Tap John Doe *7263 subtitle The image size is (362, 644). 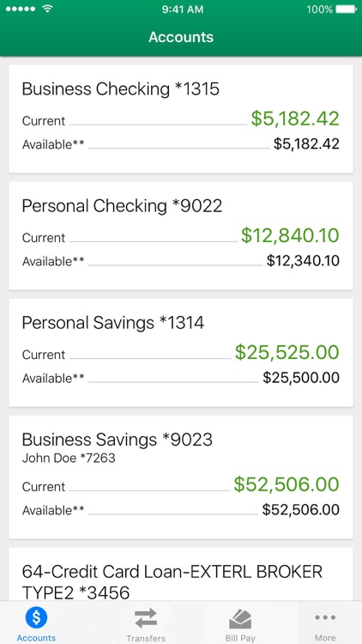[x=69, y=458]
